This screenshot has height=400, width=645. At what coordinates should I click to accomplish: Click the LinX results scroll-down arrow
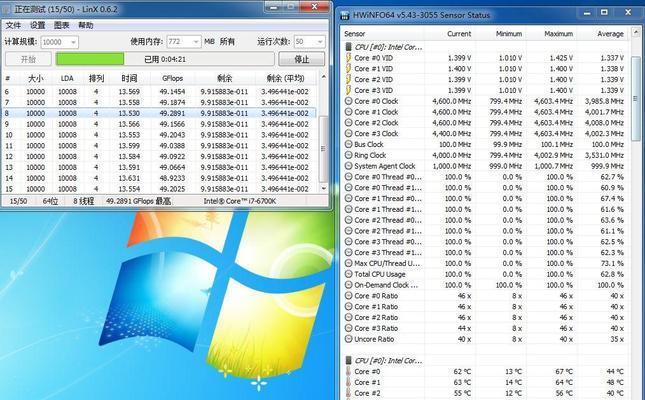(x=323, y=188)
